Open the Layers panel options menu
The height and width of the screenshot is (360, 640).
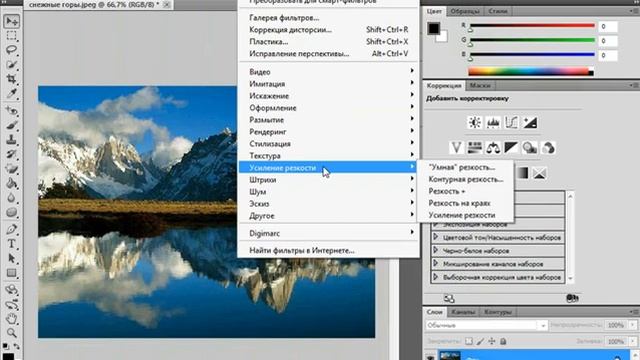634,312
